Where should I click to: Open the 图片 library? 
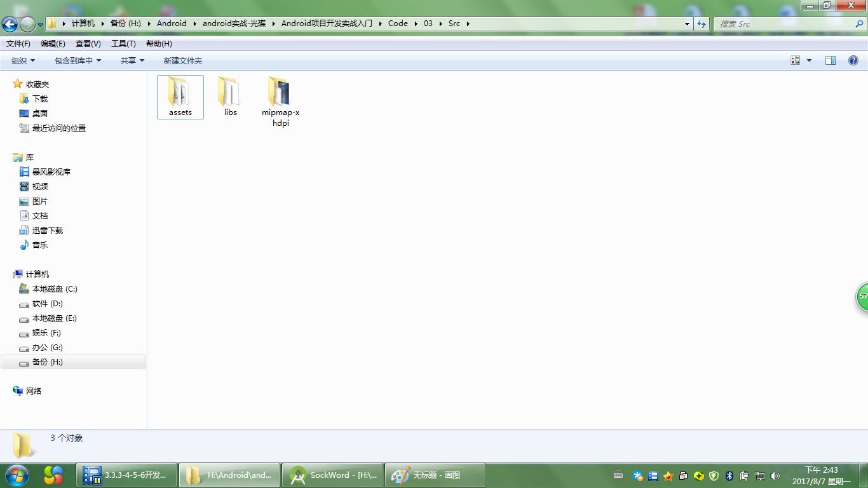pyautogui.click(x=40, y=201)
